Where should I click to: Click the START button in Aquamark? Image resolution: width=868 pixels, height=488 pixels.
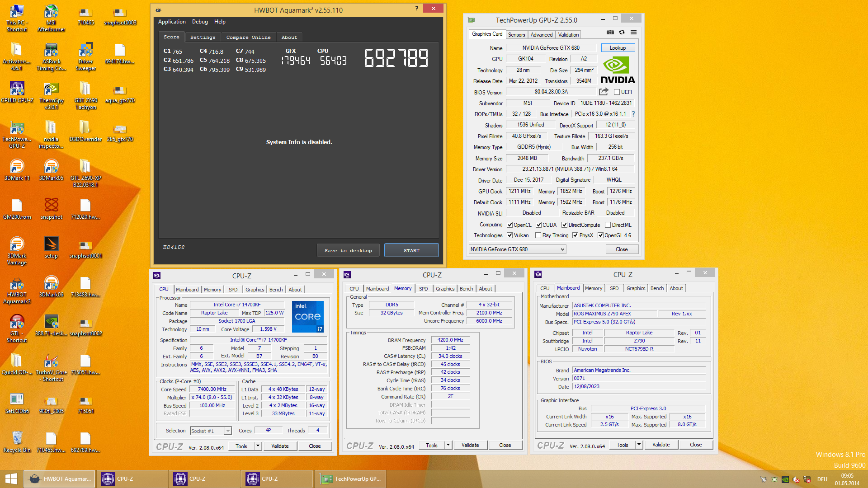point(411,250)
